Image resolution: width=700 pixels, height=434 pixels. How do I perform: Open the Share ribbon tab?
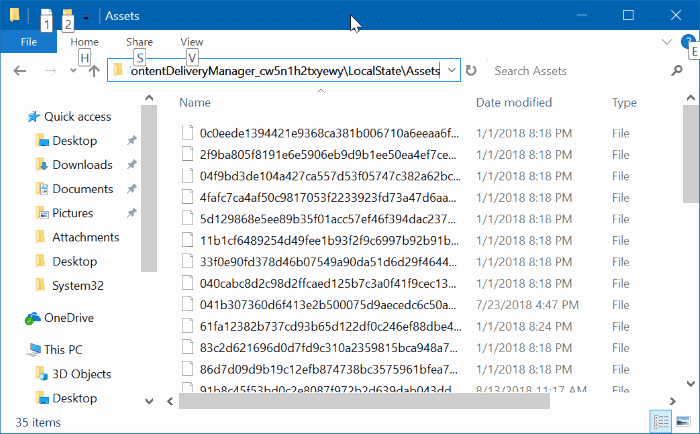tap(139, 42)
